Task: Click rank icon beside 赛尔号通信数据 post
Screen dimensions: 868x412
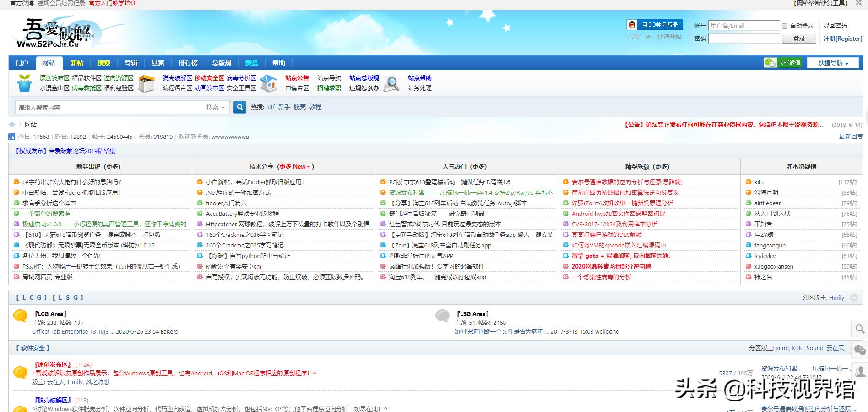Action: pos(565,182)
